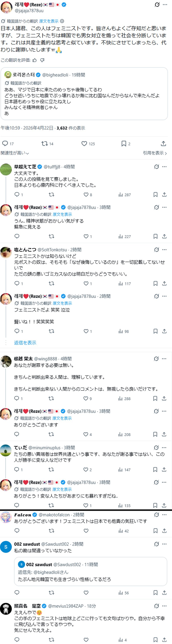Viewport: 172px width, 644px height.
Task: Open 引用を表示 to view quotes
Action: pos(154,153)
